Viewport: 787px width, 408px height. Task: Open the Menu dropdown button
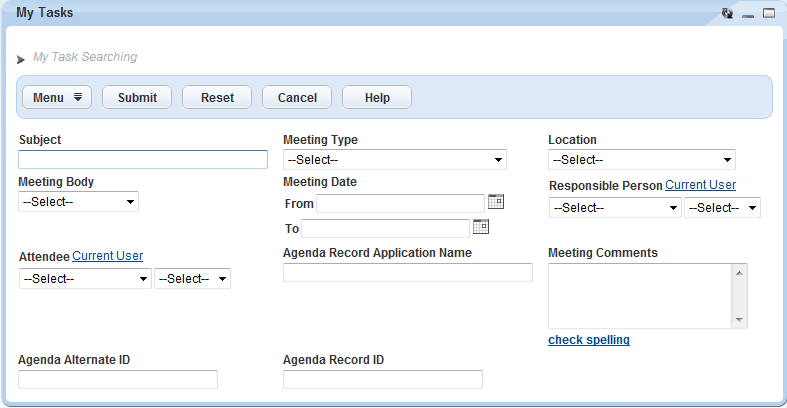click(57, 97)
